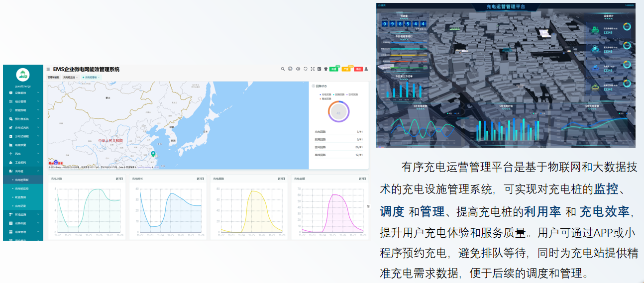Expand the 分布式光伏 menu chevron
The image size is (644, 283).
pyautogui.click(x=38, y=127)
